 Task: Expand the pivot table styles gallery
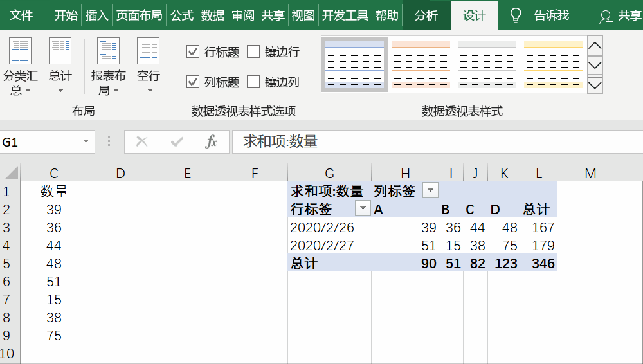pos(595,86)
